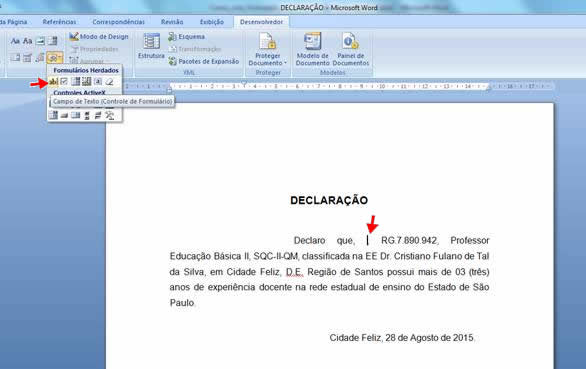This screenshot has width=586, height=369.
Task: Insert Combo Box content control
Action: coord(53,41)
